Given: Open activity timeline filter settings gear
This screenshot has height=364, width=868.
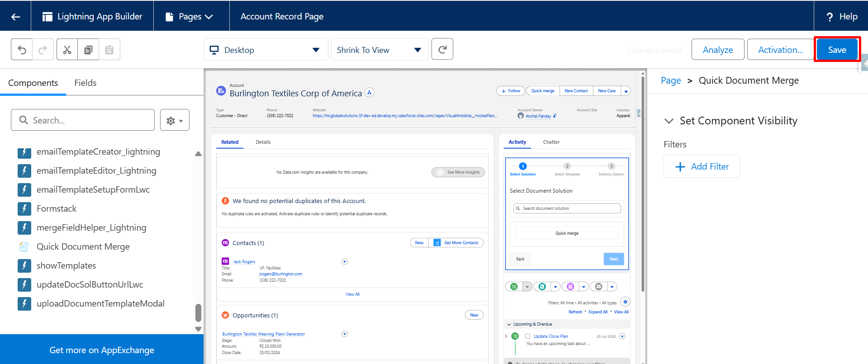Looking at the screenshot, I should pyautogui.click(x=625, y=302).
